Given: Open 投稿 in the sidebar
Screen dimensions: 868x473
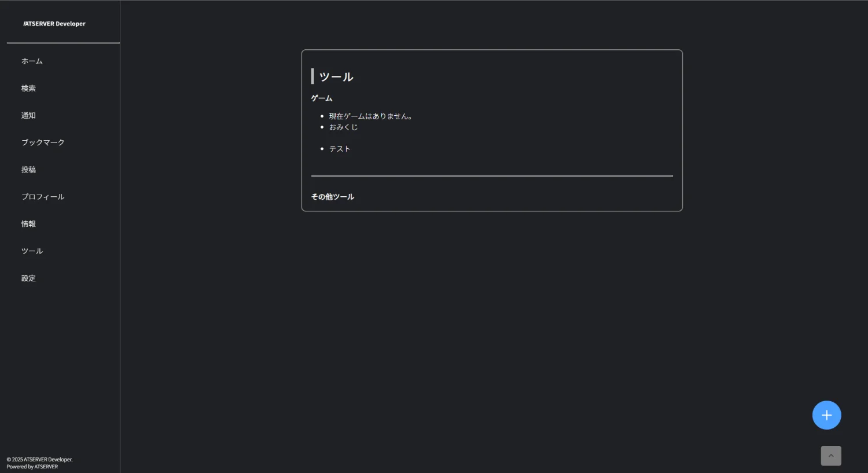Looking at the screenshot, I should click(x=28, y=170).
